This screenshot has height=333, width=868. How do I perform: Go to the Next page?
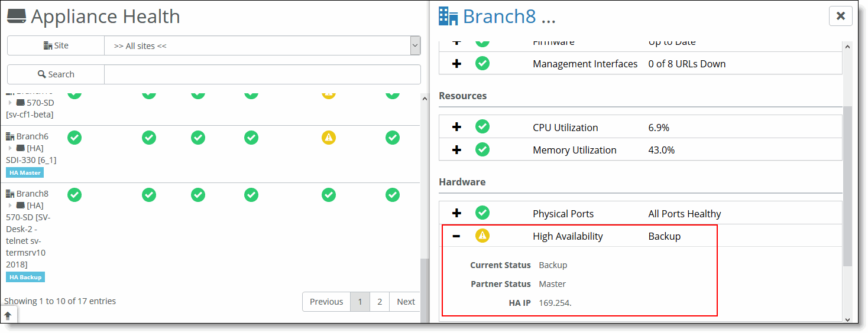[x=406, y=302]
